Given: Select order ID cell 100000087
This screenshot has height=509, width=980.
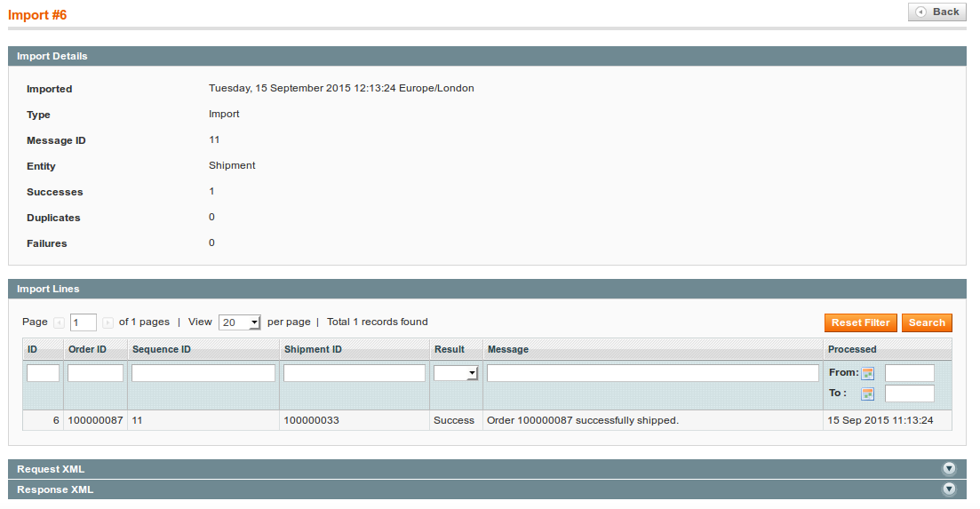Looking at the screenshot, I should 96,420.
